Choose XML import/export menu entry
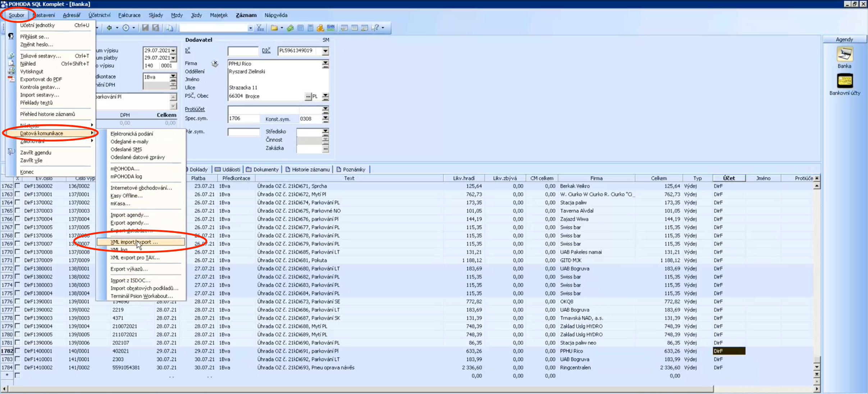 [x=140, y=242]
